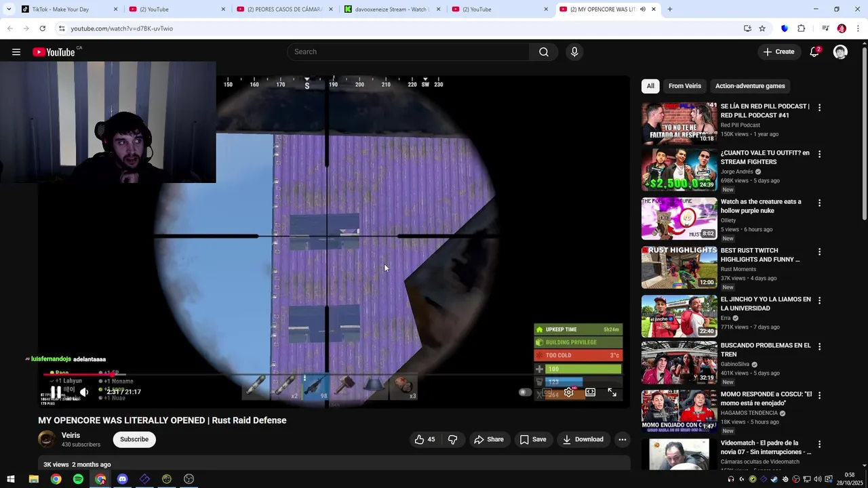Viewport: 868px width, 488px height.
Task: Click the search magnifier button
Action: coord(544,52)
